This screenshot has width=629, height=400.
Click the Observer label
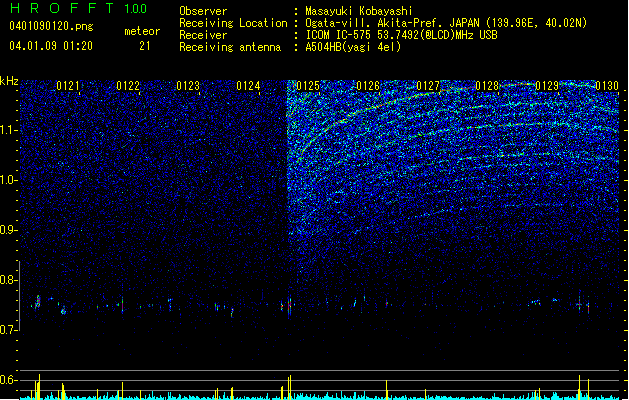(x=203, y=11)
